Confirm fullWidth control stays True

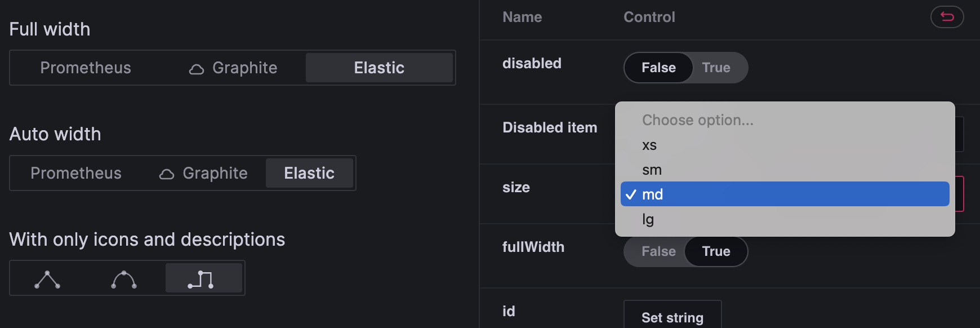tap(716, 251)
